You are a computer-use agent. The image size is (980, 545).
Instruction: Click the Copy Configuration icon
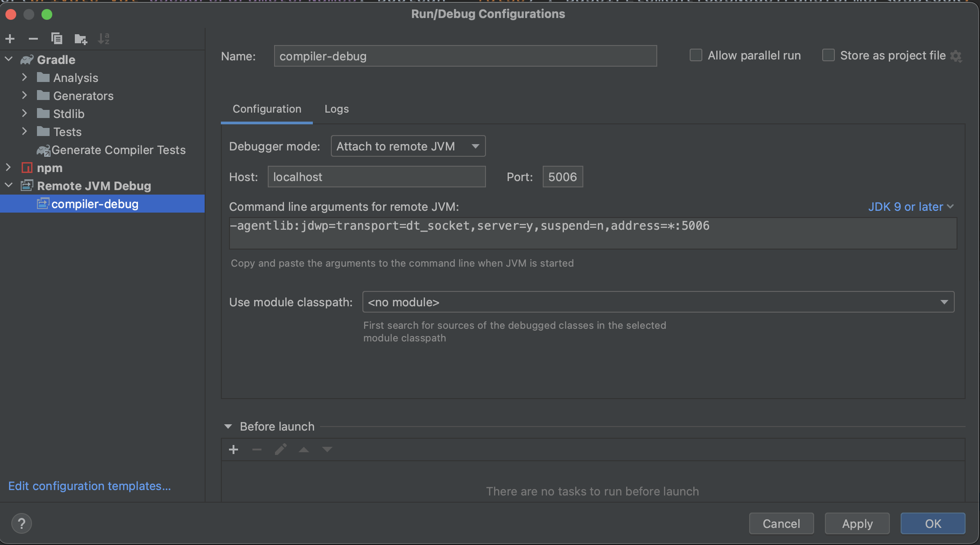click(57, 39)
